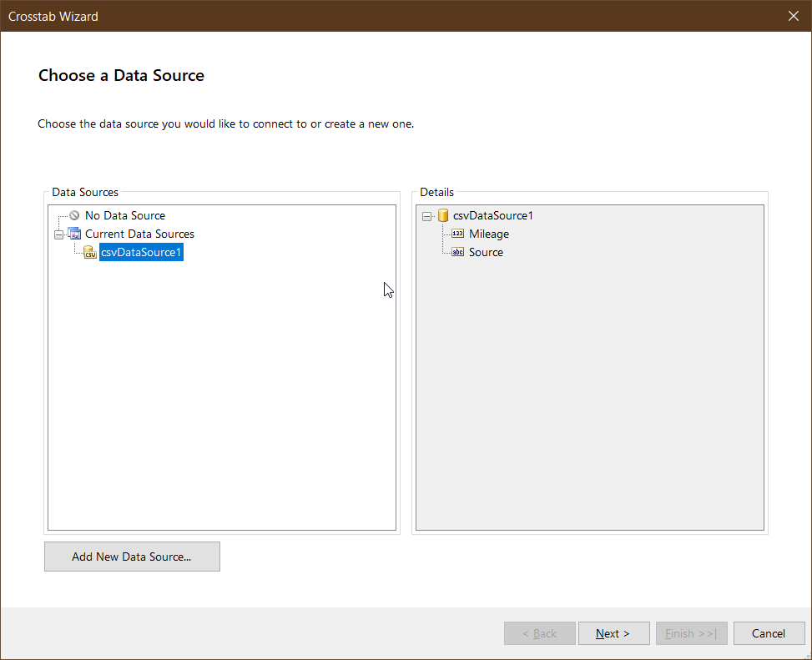Click the Current Data Sources group icon
Viewport: 812px width, 660px height.
coord(74,234)
